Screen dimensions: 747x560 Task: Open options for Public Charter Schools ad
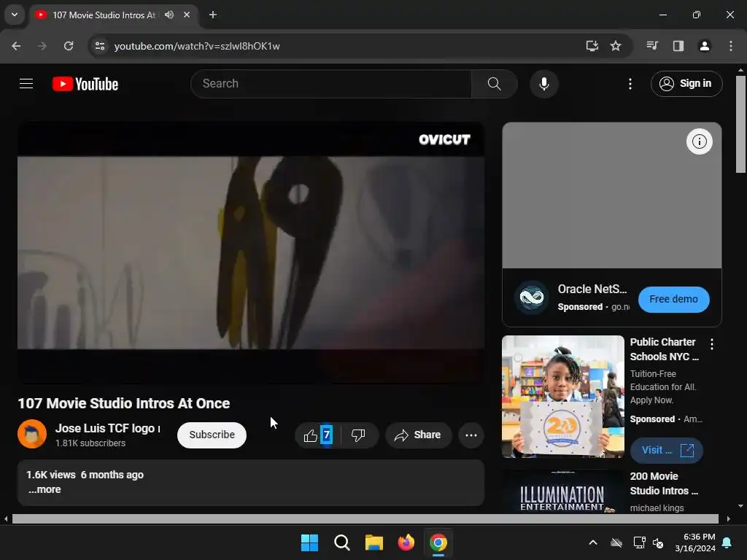tap(712, 344)
